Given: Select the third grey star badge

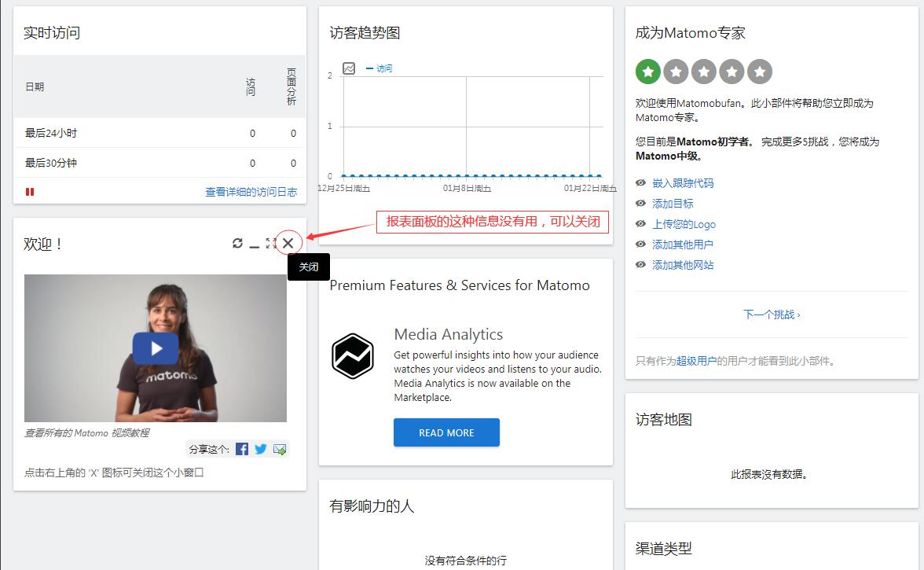Looking at the screenshot, I should click(x=704, y=72).
